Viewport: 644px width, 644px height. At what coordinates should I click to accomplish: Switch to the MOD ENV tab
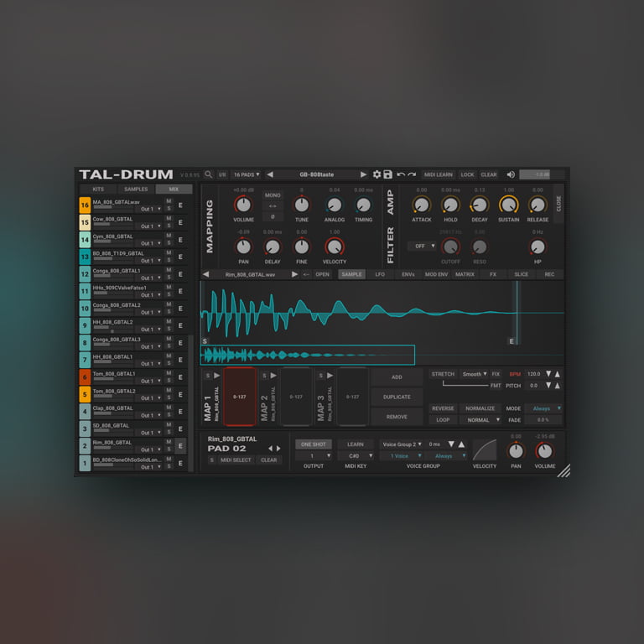pyautogui.click(x=436, y=274)
